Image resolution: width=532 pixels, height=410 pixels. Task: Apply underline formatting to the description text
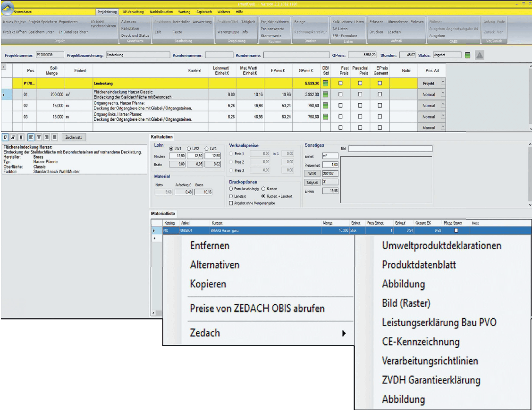coord(21,137)
